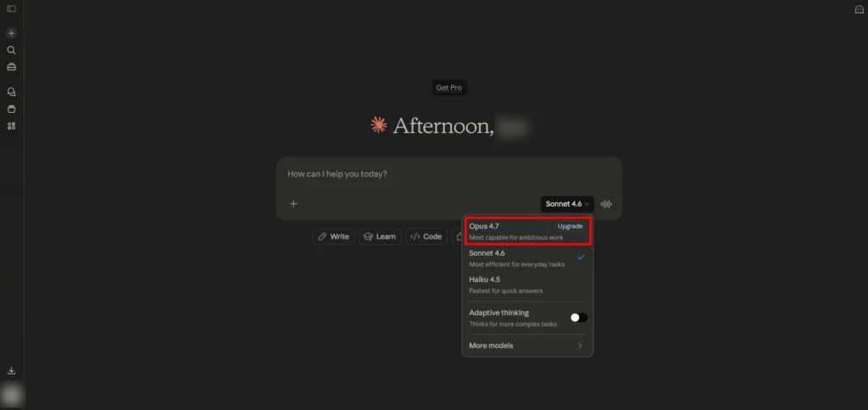Screen dimensions: 868x410
Task: Open the projects box icon in sidebar
Action: 11,109
